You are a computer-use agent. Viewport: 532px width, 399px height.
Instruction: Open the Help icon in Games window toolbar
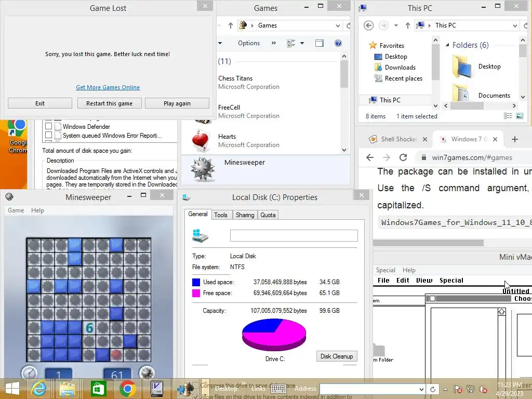pos(338,43)
